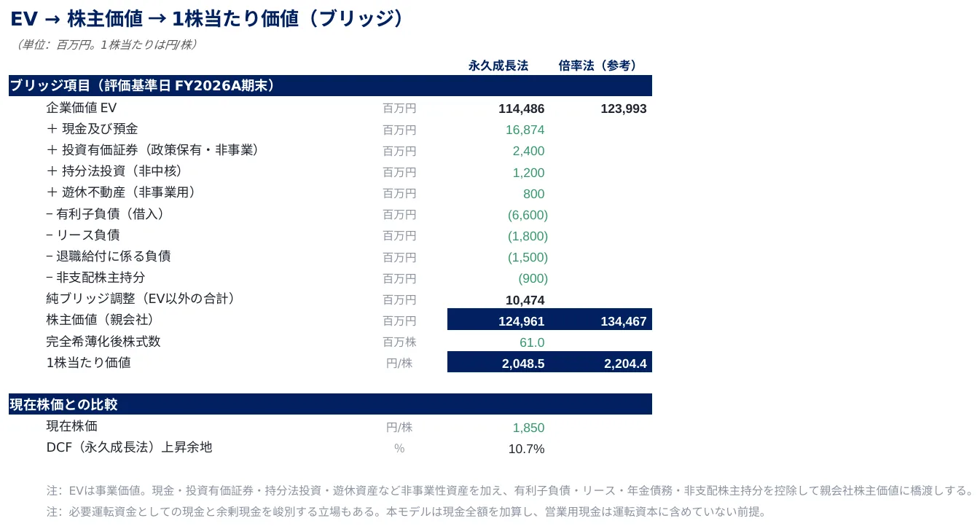980x526 pixels.
Task: Click the diluted shares value 61.0
Action: (532, 342)
